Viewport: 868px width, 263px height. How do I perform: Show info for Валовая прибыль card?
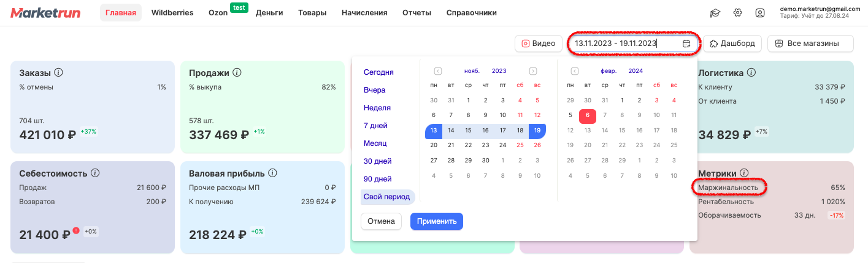pyautogui.click(x=272, y=173)
